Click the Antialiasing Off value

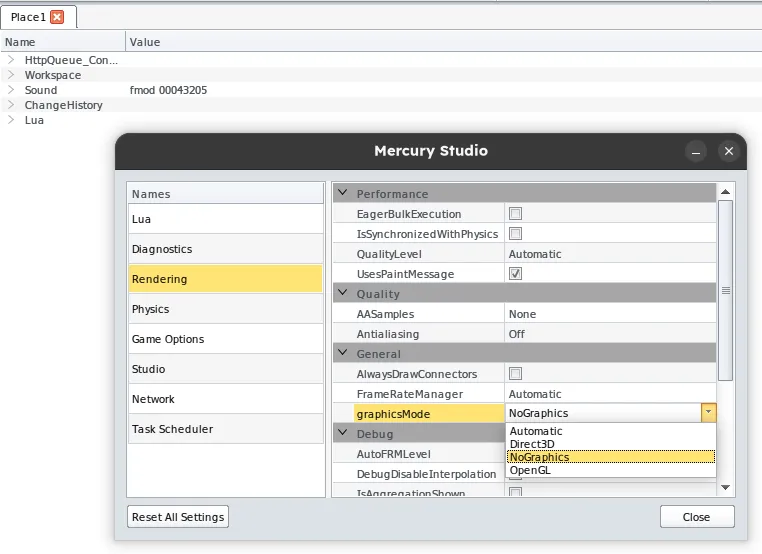coord(610,334)
